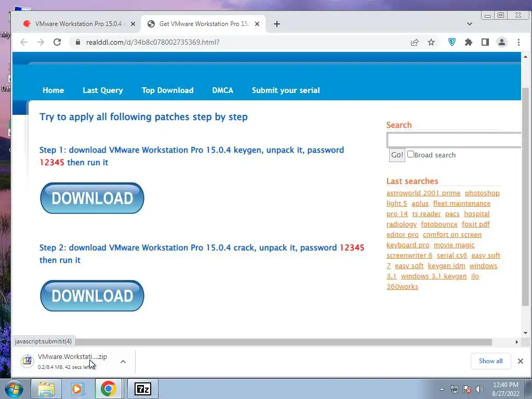Click the Chrome taskbar icon

pyautogui.click(x=108, y=389)
